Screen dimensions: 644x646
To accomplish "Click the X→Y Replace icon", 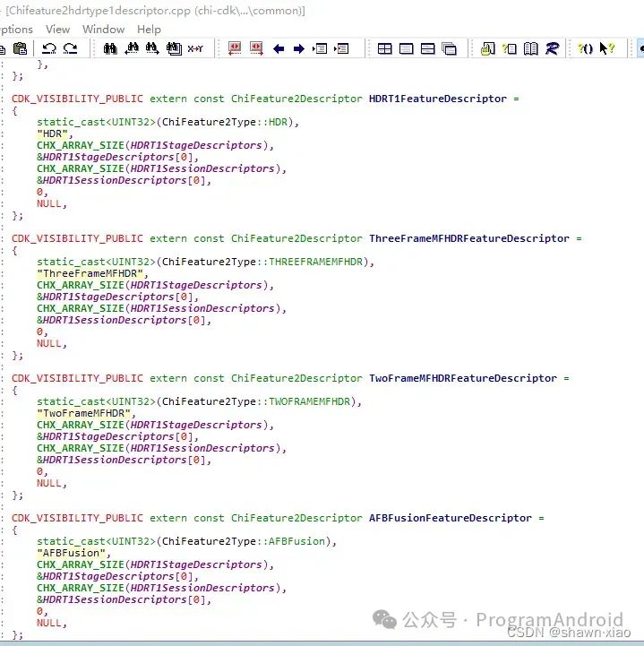I will 195,48.
